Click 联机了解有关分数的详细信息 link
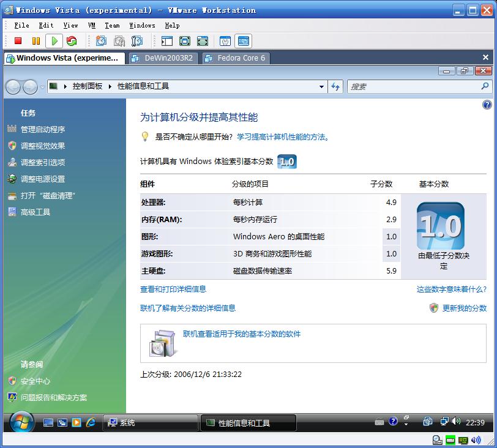497x448 pixels. point(188,308)
